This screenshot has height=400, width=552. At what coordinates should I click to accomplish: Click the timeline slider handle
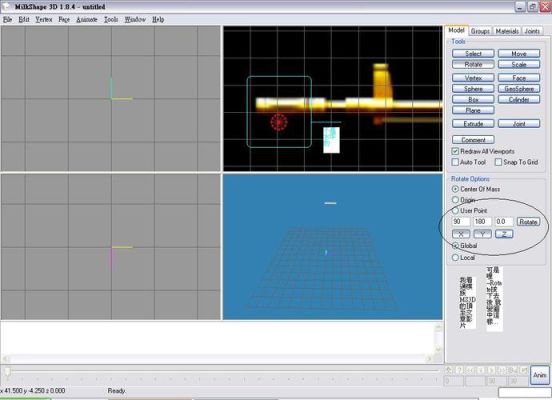[7, 371]
